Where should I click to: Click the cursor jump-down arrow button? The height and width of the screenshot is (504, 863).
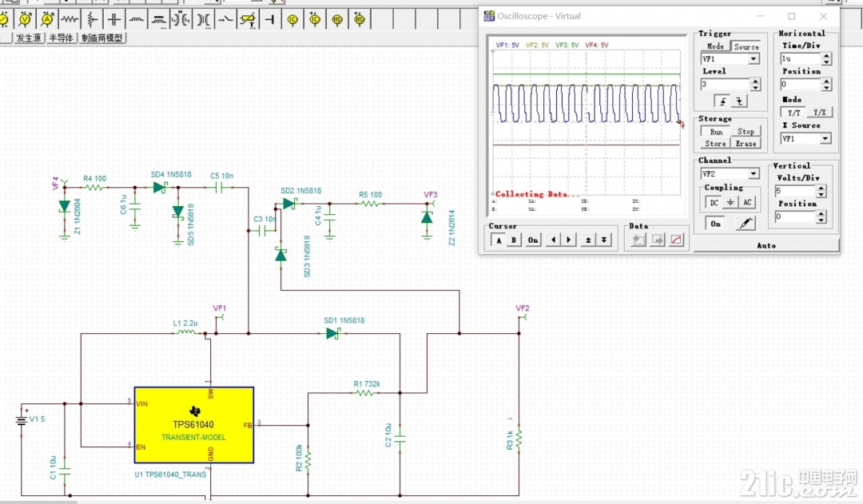point(604,240)
